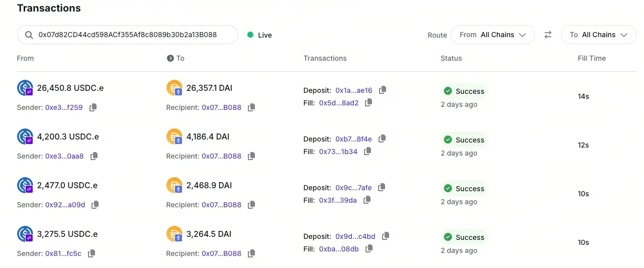Click the 12s fill time value
Viewport: 644px width, 268px height.
point(583,145)
